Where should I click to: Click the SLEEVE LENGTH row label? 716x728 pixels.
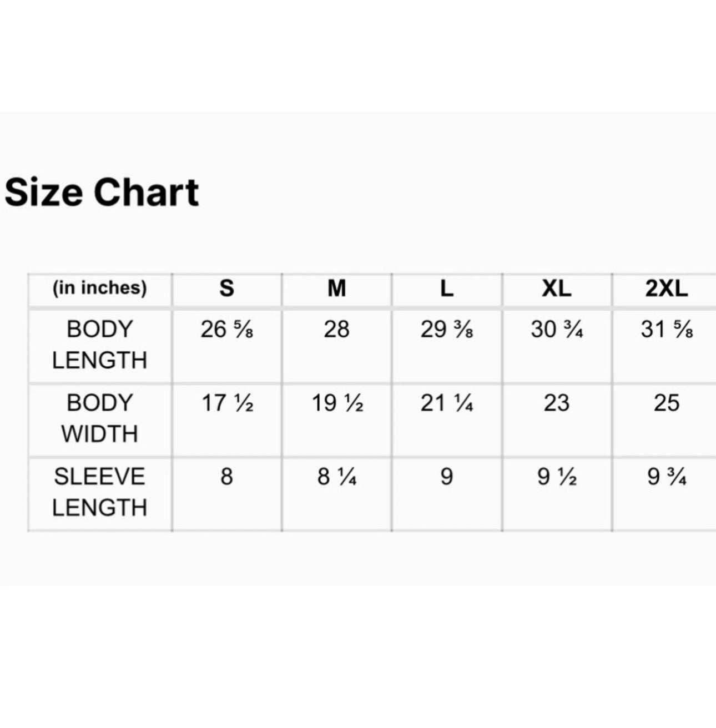100,492
